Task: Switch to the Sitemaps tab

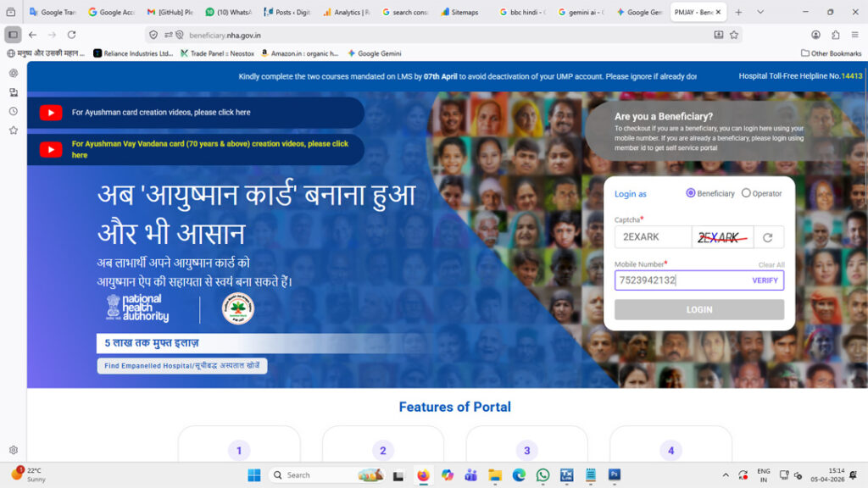Action: coord(464,13)
